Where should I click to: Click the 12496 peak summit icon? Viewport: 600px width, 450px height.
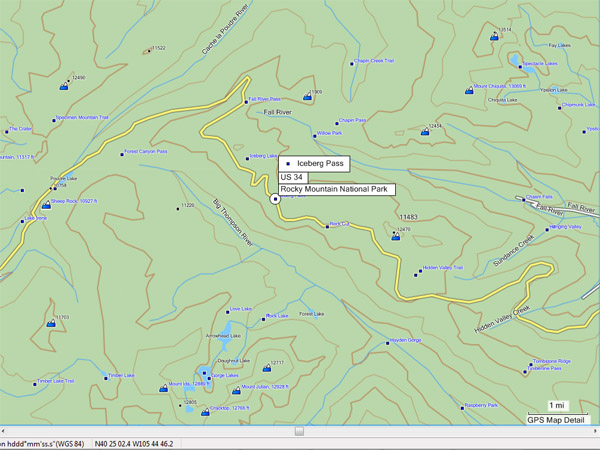(63, 86)
